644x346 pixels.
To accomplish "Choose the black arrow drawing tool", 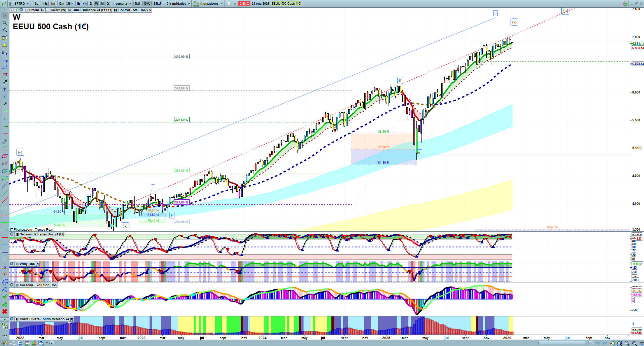I will (5, 82).
